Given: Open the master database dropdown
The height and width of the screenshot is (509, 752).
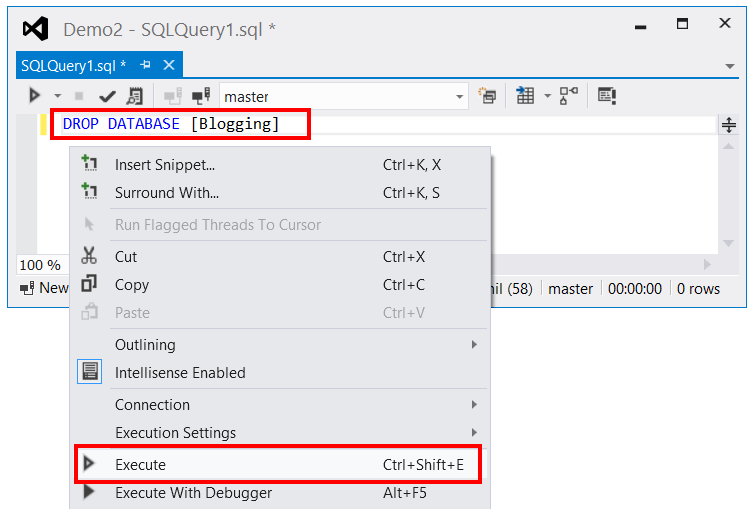Looking at the screenshot, I should [460, 97].
